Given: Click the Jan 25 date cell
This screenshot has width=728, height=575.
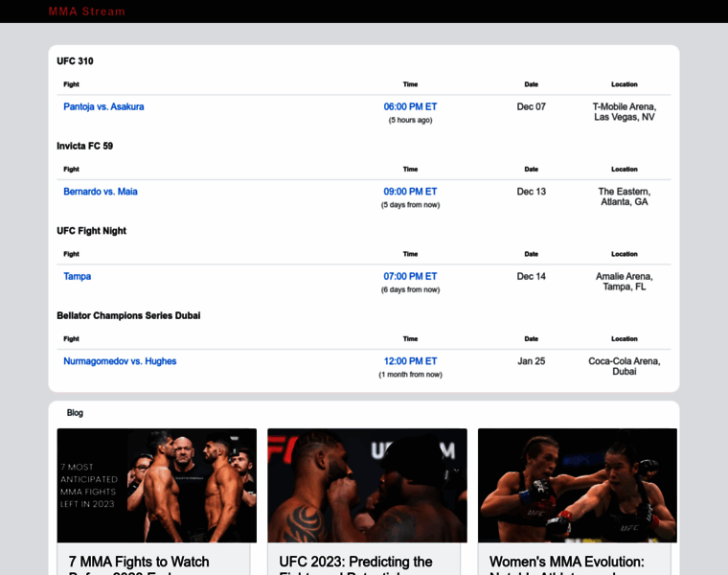Looking at the screenshot, I should tap(531, 361).
